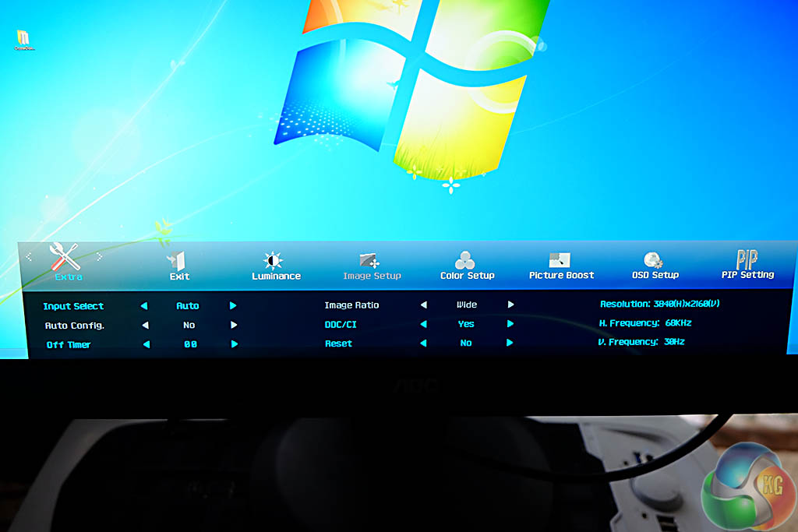798x532 pixels.
Task: Open the Luminance sun icon
Action: point(273,260)
